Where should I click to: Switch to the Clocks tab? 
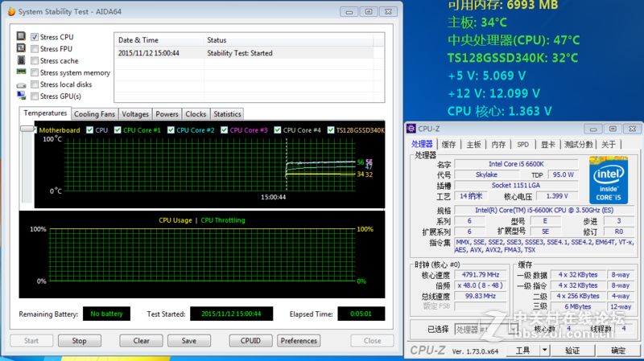pos(196,114)
